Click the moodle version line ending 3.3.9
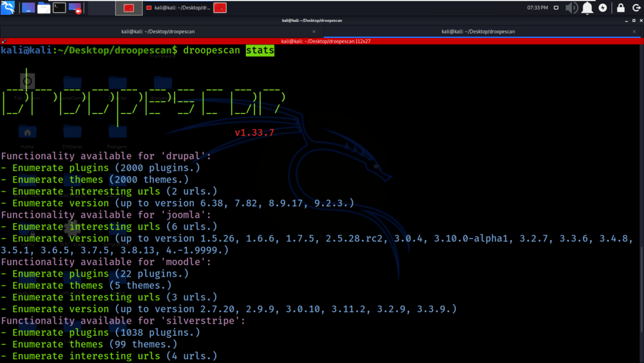Viewport: 644px width, 363px height. (x=229, y=309)
